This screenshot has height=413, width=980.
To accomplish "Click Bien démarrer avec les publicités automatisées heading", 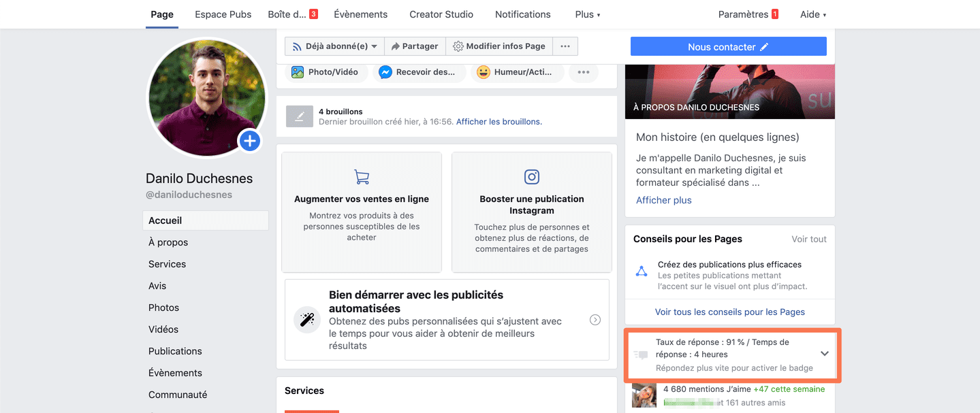I will click(416, 301).
